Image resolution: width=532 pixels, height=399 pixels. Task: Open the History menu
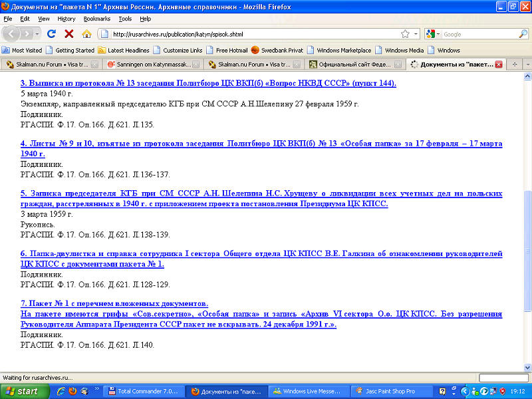click(x=66, y=19)
